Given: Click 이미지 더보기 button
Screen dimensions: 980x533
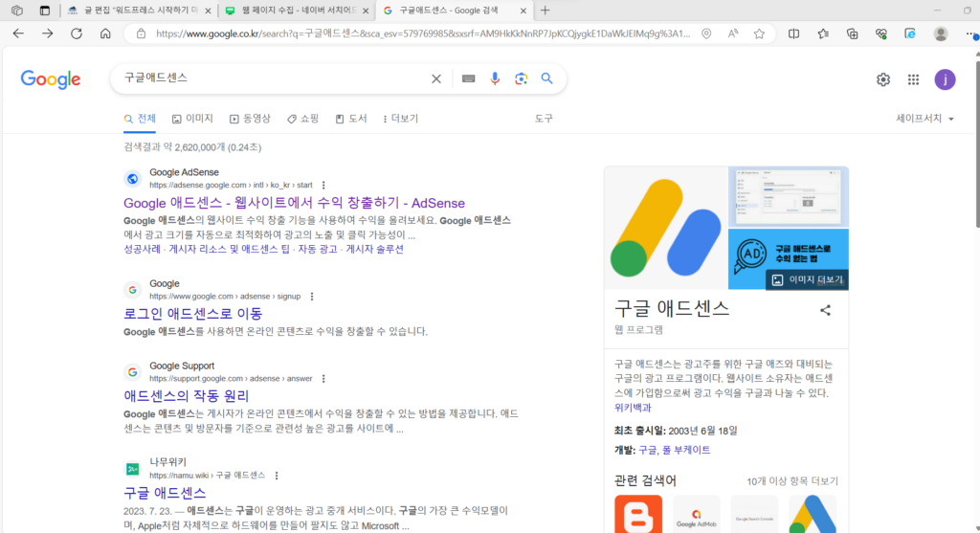Looking at the screenshot, I should [807, 279].
